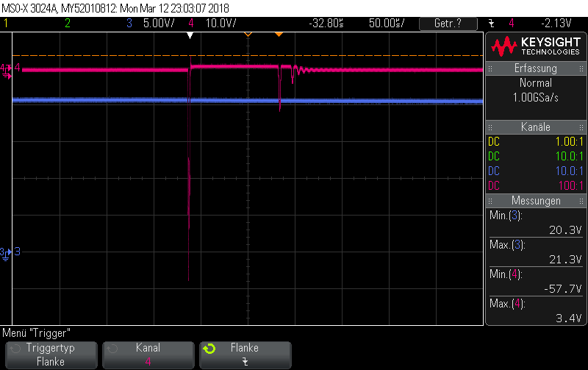The height and width of the screenshot is (370, 588).
Task: Click the channel 4 ground marker on left
Action: tap(6, 71)
